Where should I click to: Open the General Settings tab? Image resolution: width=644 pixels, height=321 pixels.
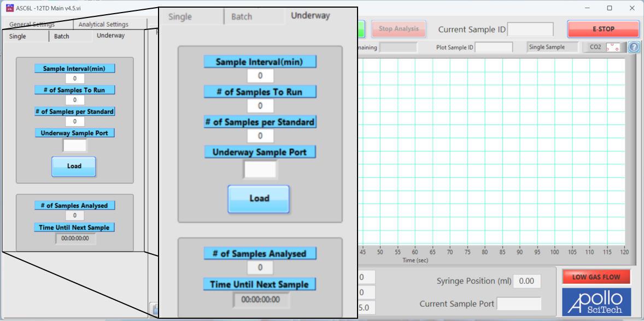[32, 24]
